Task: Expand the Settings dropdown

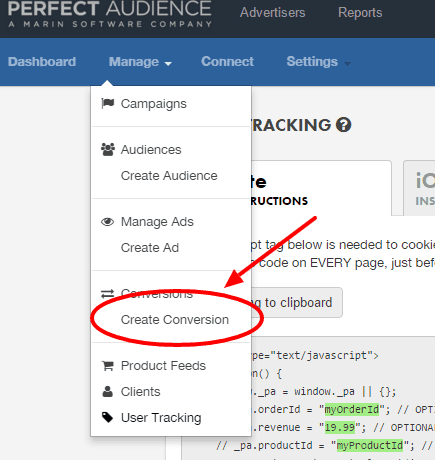Action: (318, 62)
